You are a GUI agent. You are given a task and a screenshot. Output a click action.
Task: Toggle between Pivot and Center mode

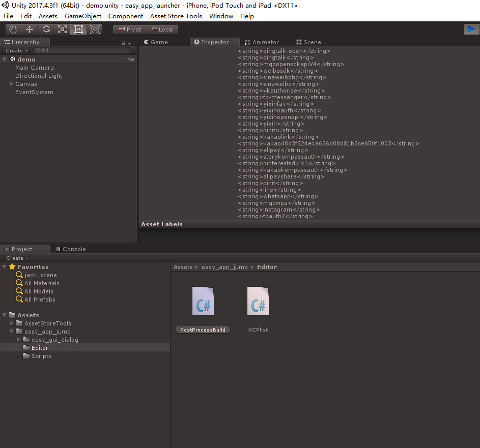(129, 29)
